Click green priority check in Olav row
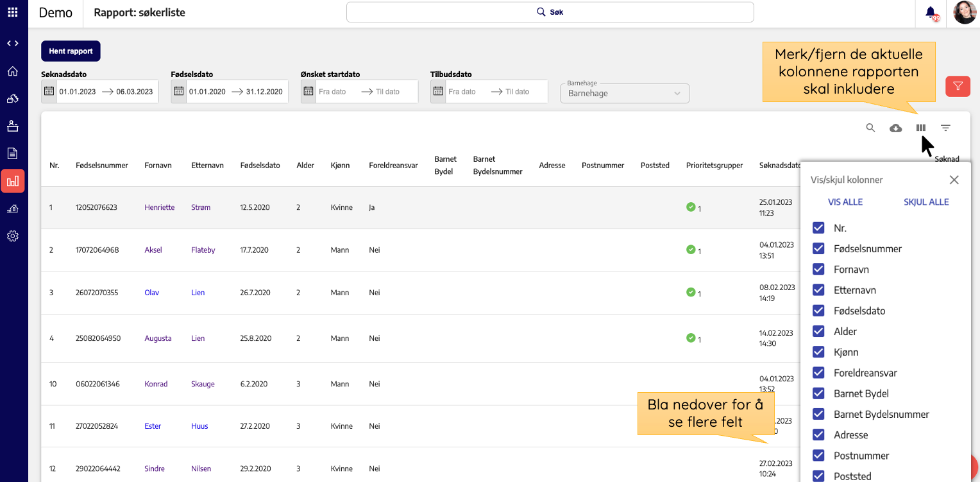Viewport: 980px width, 482px height. 691,292
